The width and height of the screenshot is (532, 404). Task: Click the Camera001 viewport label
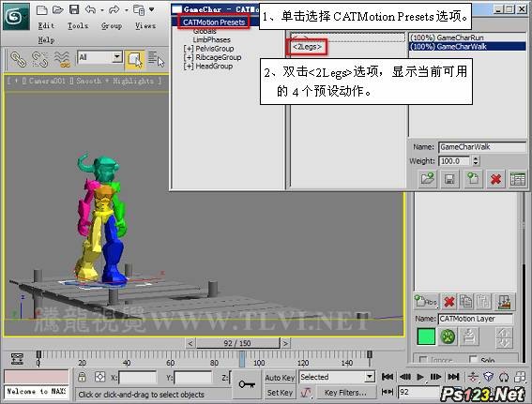[47, 81]
